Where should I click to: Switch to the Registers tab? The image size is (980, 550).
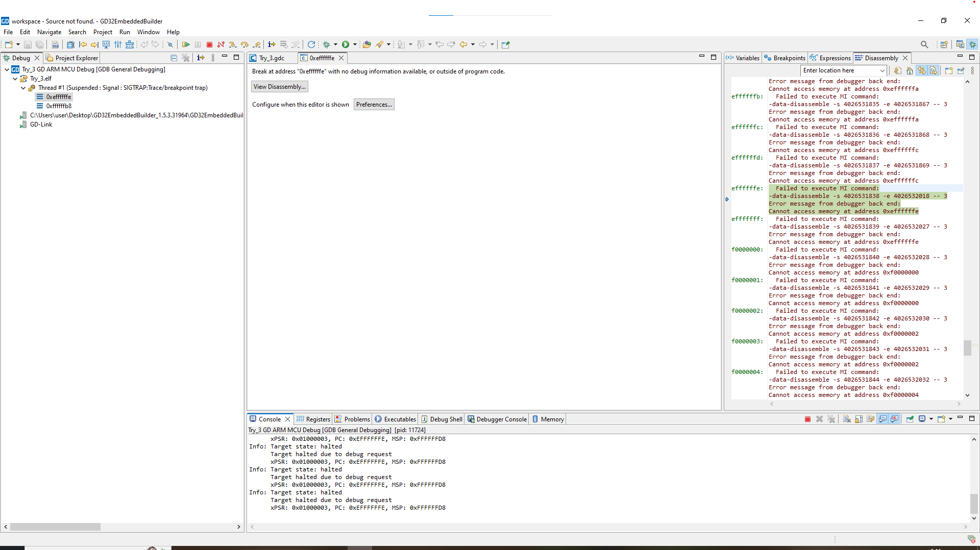click(x=313, y=419)
